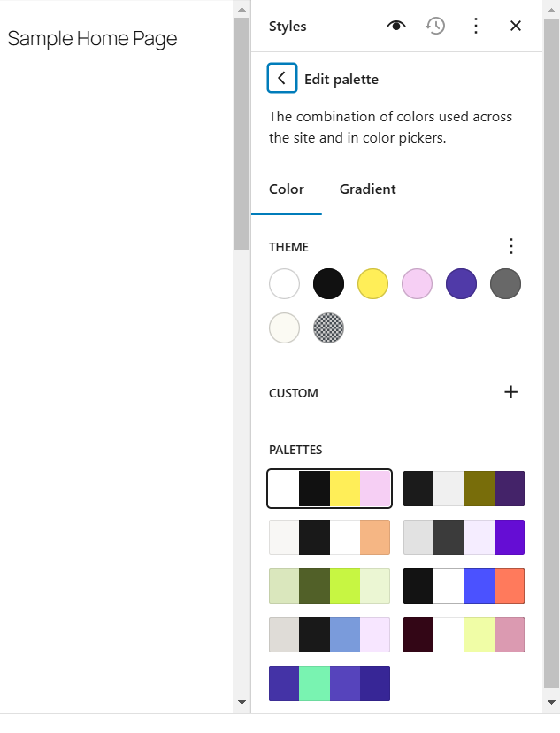The width and height of the screenshot is (560, 733).
Task: Open Theme color options menu
Action: [510, 246]
